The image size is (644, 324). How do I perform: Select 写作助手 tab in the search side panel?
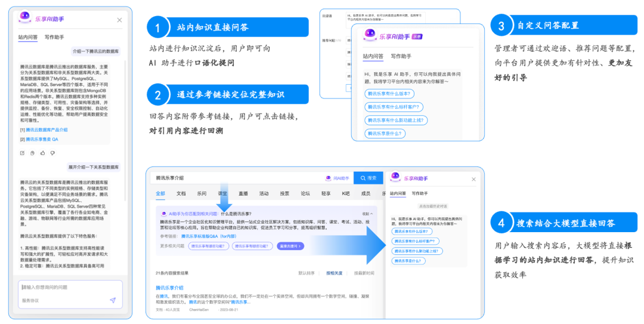point(420,193)
